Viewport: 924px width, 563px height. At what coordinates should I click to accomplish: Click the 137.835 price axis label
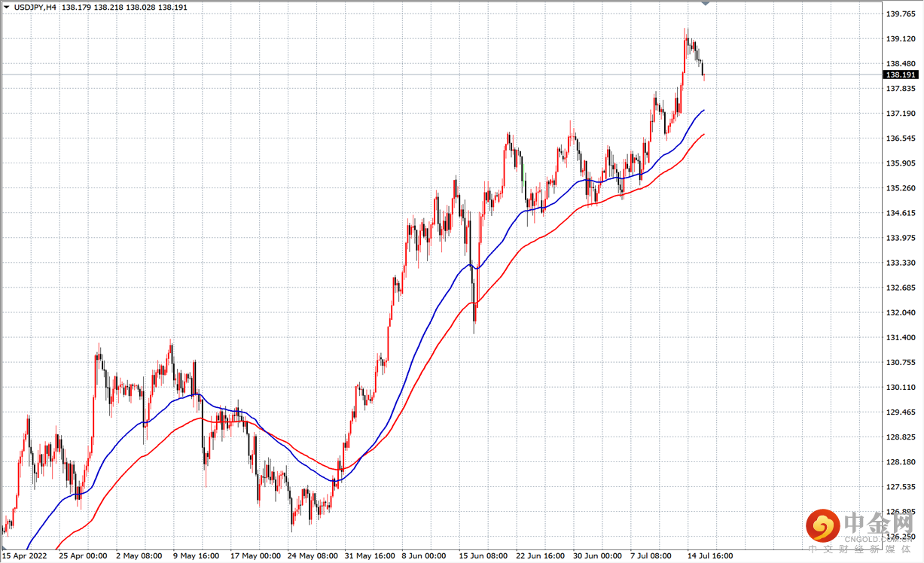pyautogui.click(x=901, y=88)
